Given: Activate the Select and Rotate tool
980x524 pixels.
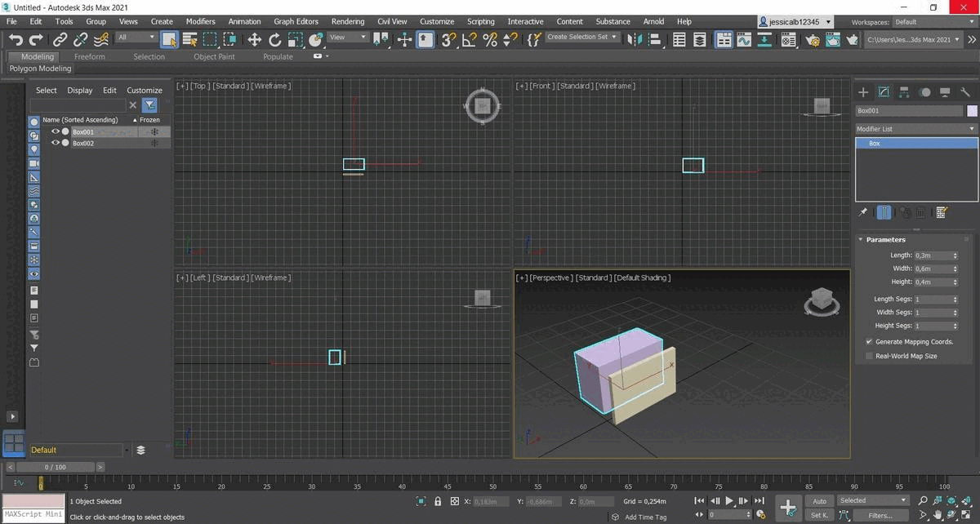Looking at the screenshot, I should (x=274, y=38).
